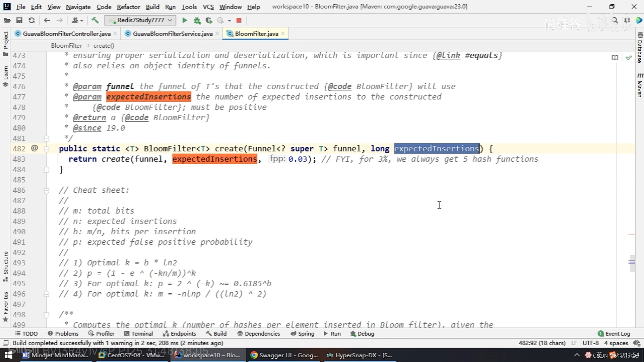Open the profiler run dropdown arrow
The width and height of the screenshot is (644, 362).
point(229,20)
